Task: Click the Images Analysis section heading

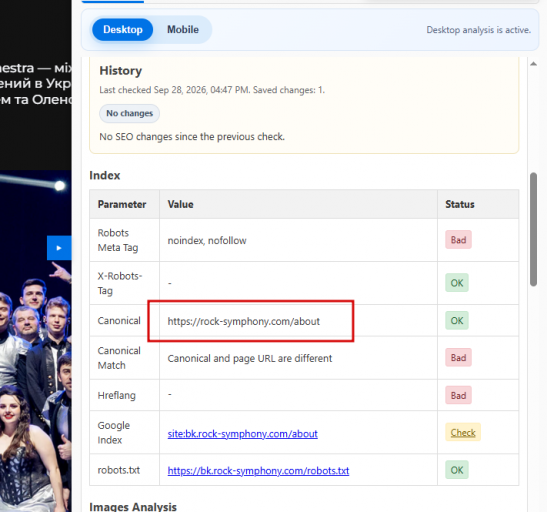Action: [x=133, y=506]
